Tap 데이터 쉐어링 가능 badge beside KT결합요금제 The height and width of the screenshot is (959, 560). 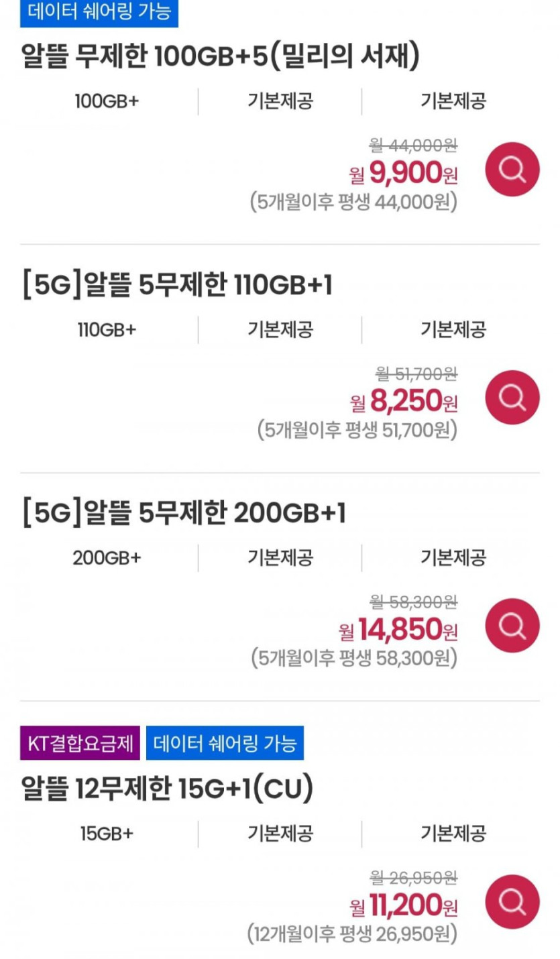pyautogui.click(x=225, y=743)
